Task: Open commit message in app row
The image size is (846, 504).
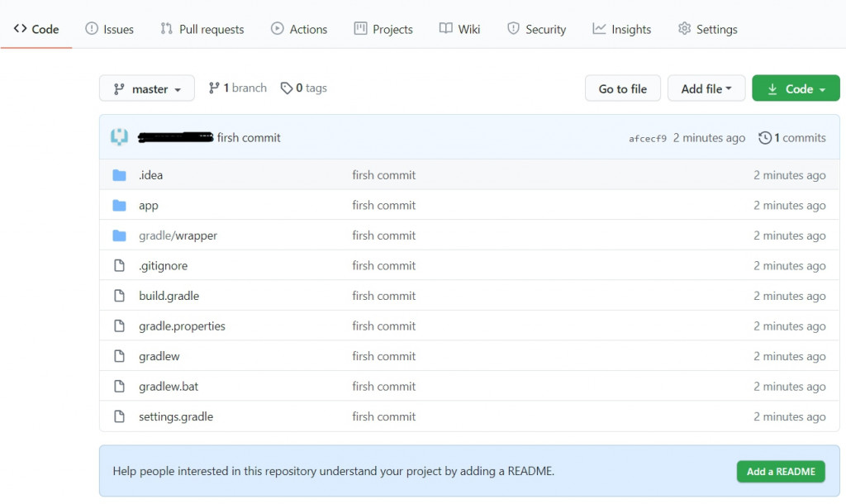Action: tap(383, 206)
